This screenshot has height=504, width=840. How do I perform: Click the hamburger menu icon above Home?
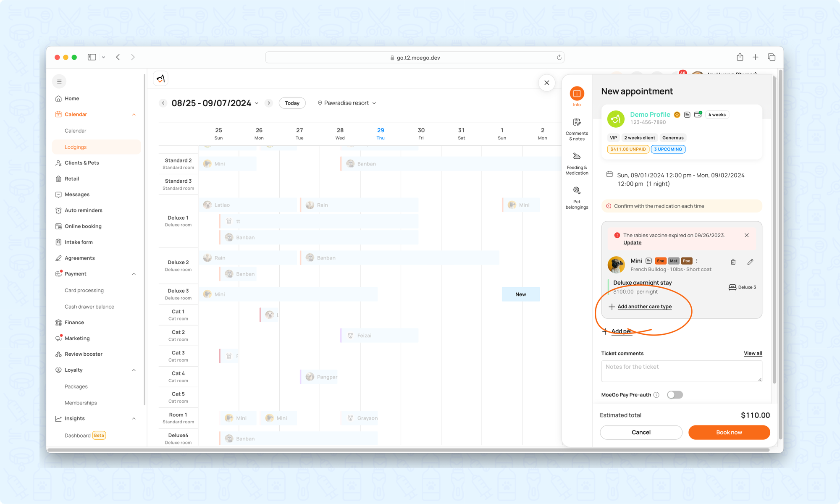59,81
